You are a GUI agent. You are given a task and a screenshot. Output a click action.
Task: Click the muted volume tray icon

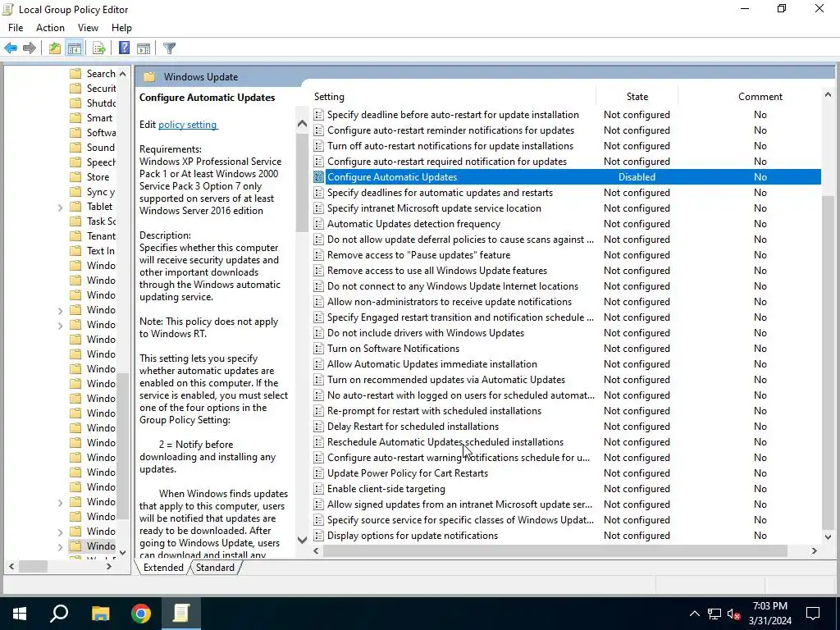[734, 614]
